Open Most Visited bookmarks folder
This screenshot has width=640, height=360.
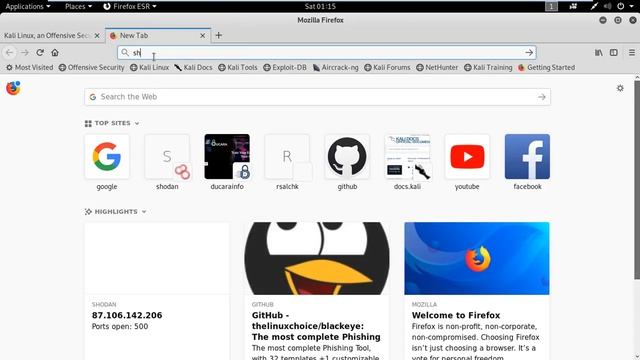(29, 67)
